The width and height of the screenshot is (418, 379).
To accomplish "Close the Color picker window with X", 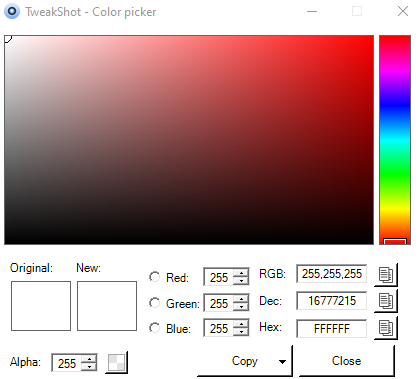I will [x=403, y=12].
